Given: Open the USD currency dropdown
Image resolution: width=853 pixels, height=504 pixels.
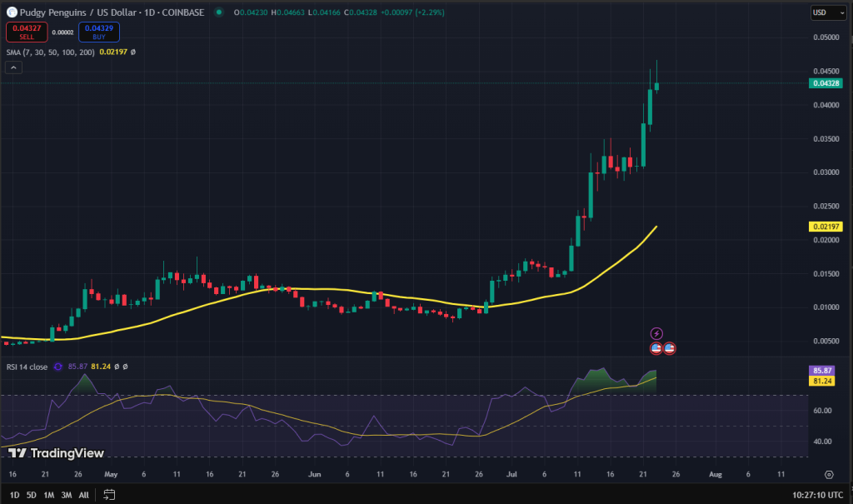Looking at the screenshot, I should (829, 12).
